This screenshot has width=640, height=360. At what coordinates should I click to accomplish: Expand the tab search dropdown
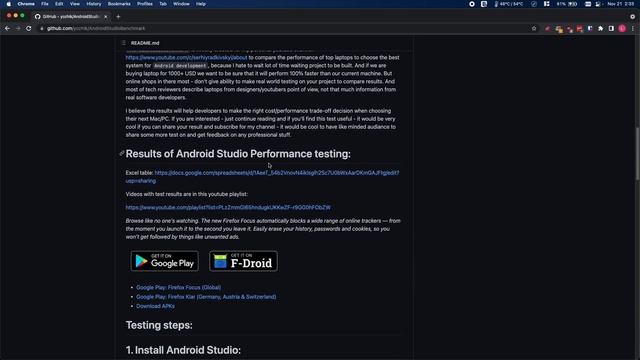point(632,17)
